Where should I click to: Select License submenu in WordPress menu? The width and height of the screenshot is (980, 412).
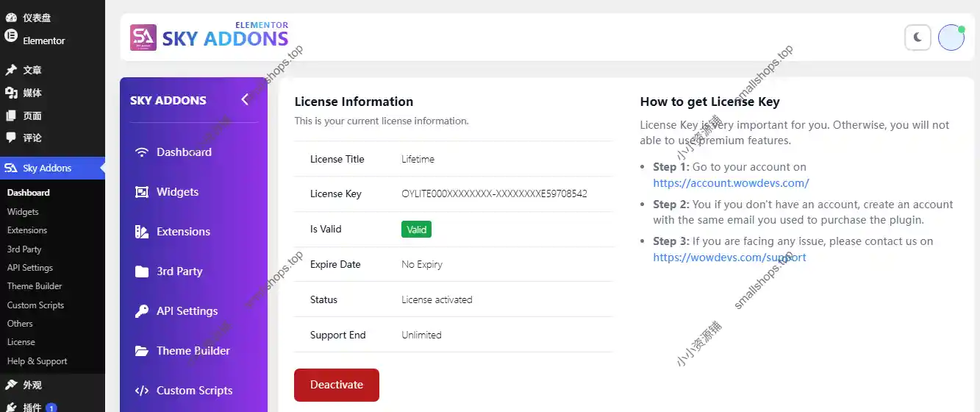click(x=21, y=342)
